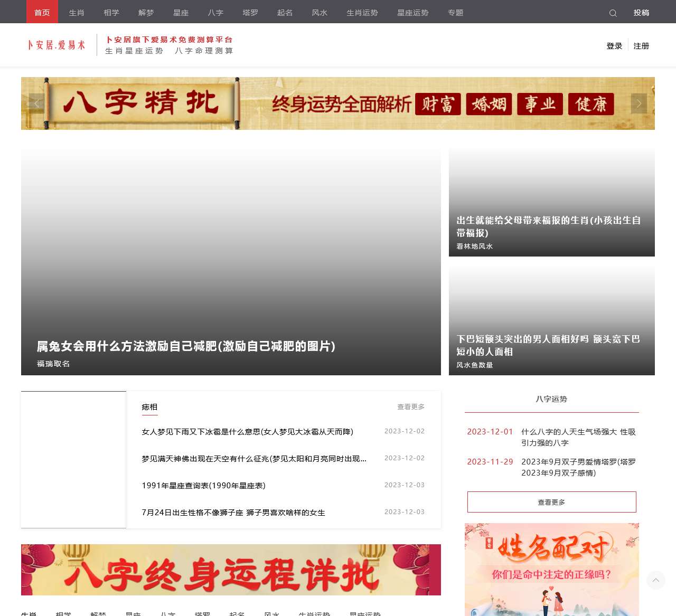Click previous arrow on banner carousel
The image size is (676, 616).
pos(36,103)
